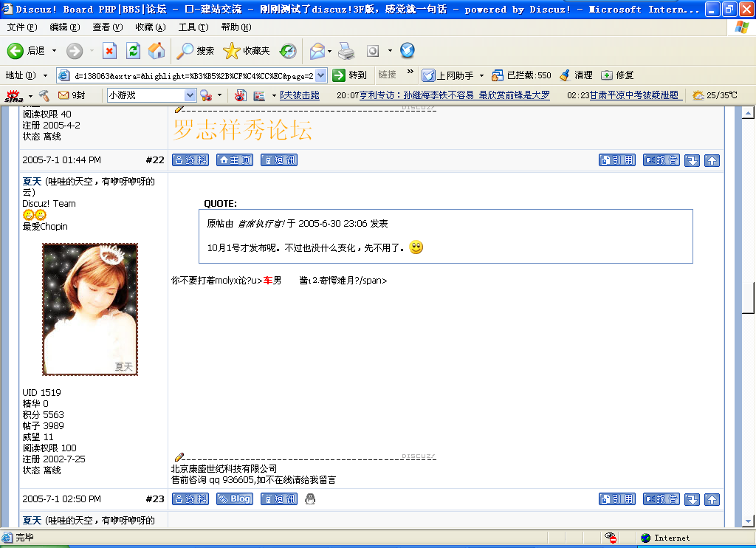
Task: Open the 查看(V) menu
Action: click(108, 27)
